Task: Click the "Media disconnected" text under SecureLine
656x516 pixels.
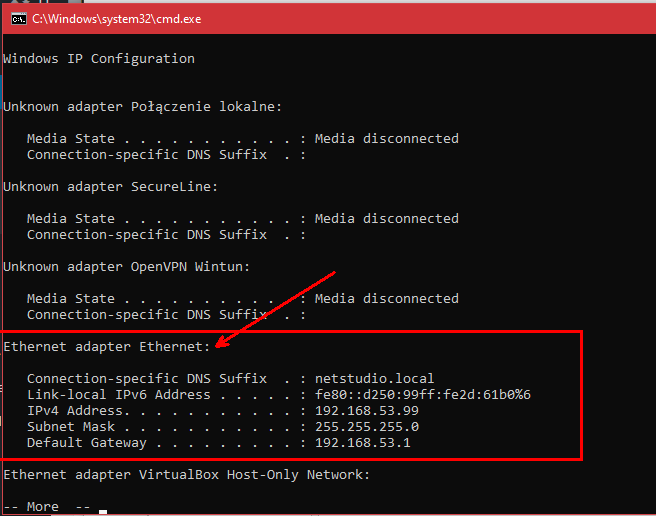Action: (386, 219)
